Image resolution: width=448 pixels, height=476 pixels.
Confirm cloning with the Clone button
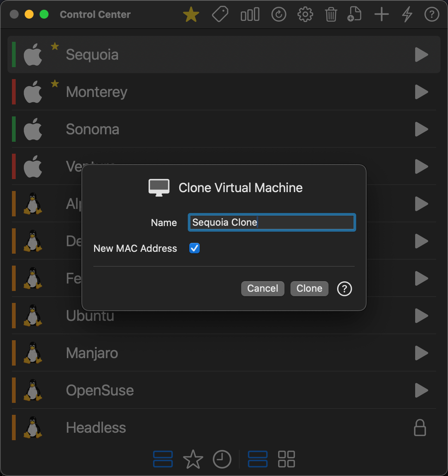point(309,288)
